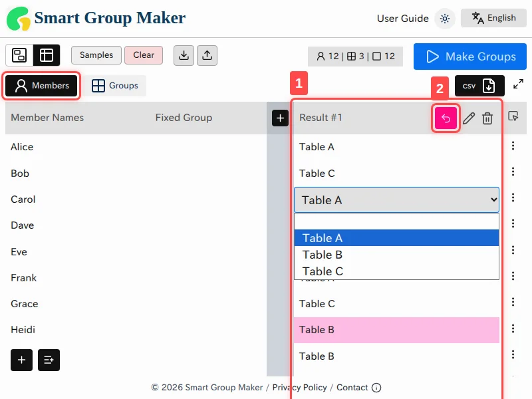
Task: Choose highlighted Table A option in list
Action: [396, 238]
